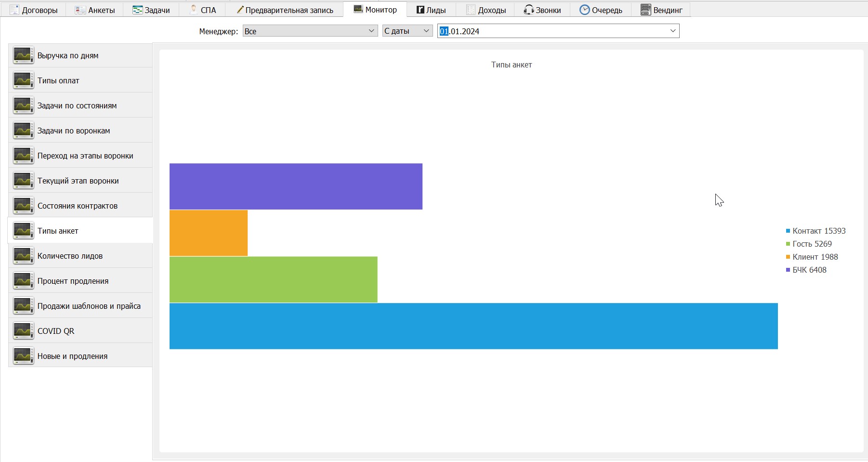Expand the date picker dropdown arrow
Viewport: 868px width, 462px height.
[673, 31]
